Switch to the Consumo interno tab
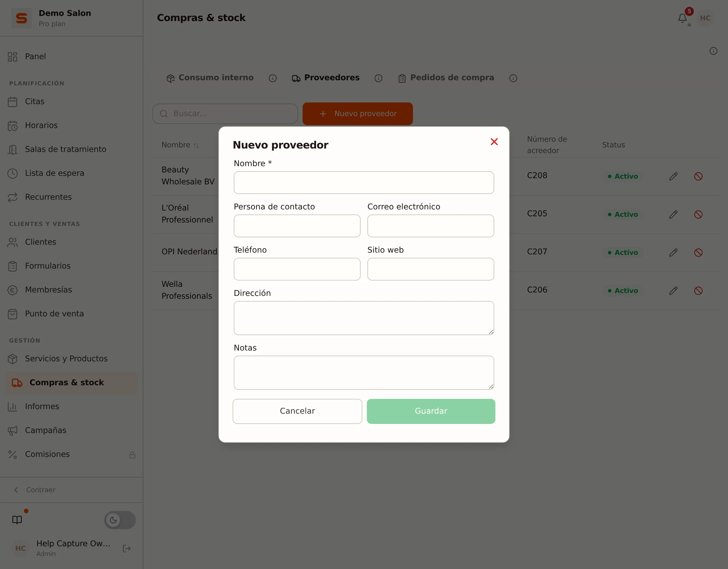The height and width of the screenshot is (569, 728). click(210, 78)
